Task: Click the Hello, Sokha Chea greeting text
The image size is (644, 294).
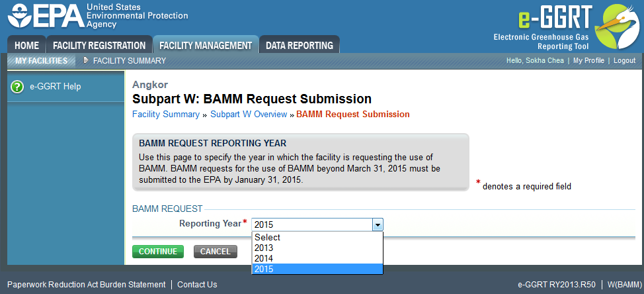Action: [535, 60]
